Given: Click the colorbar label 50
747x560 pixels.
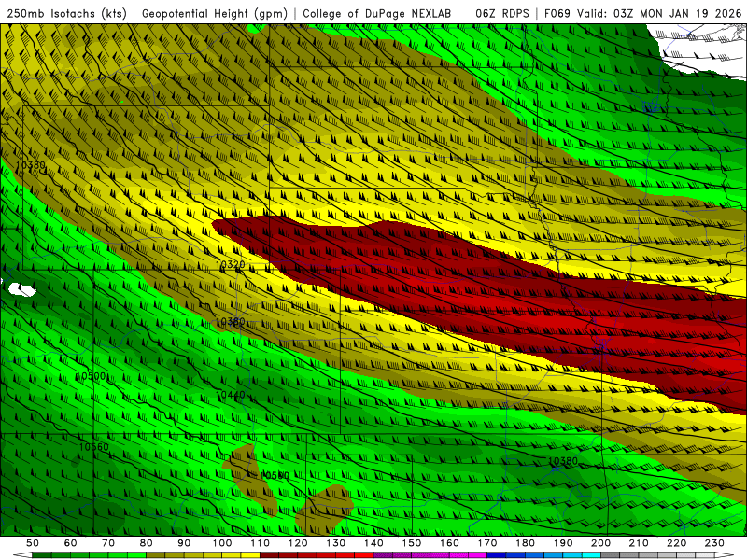Looking at the screenshot, I should click(x=33, y=543).
